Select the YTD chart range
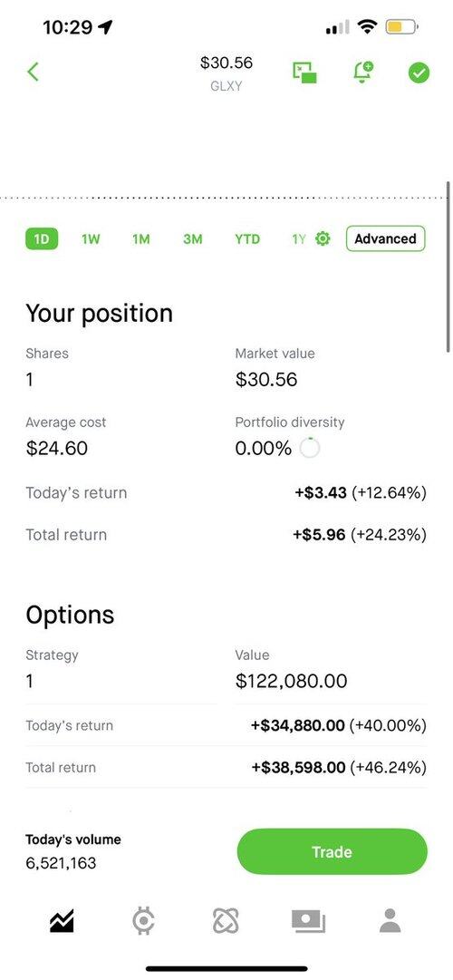 coord(247,238)
